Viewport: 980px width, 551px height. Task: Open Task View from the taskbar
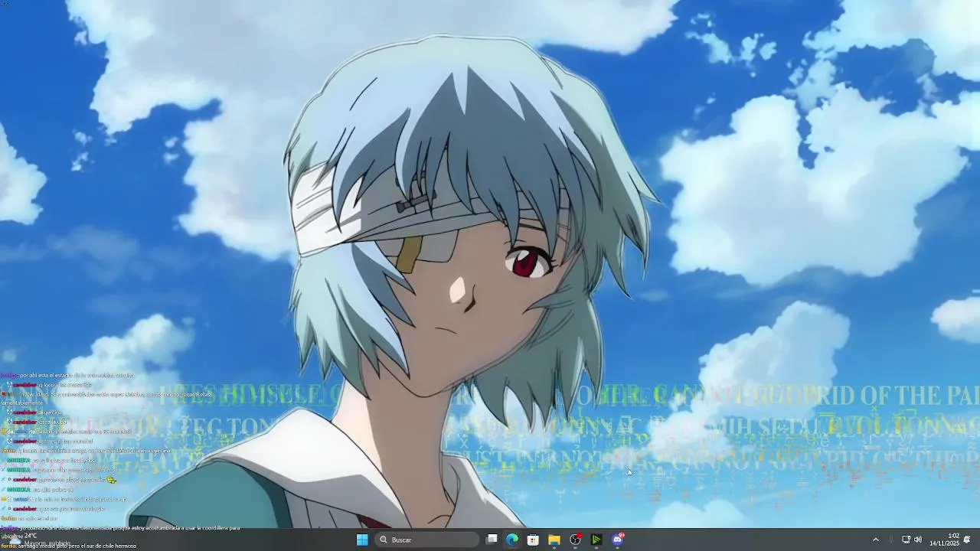(492, 540)
